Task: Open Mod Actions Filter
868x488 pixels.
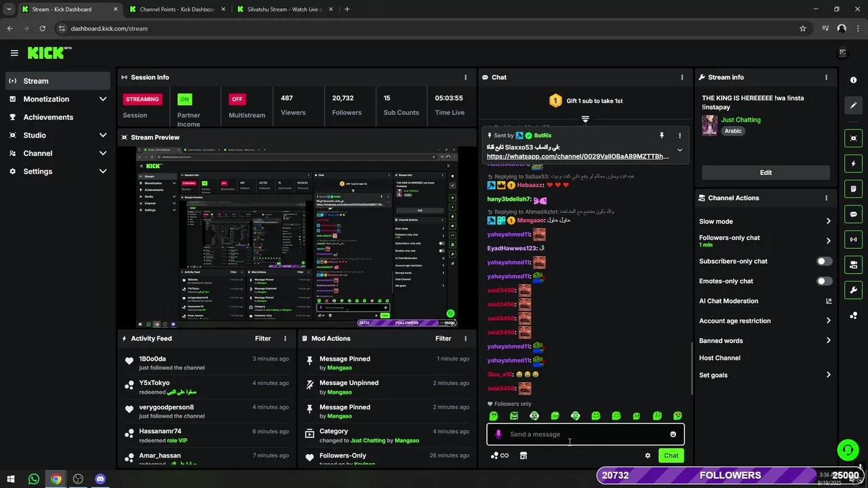Action: point(443,338)
